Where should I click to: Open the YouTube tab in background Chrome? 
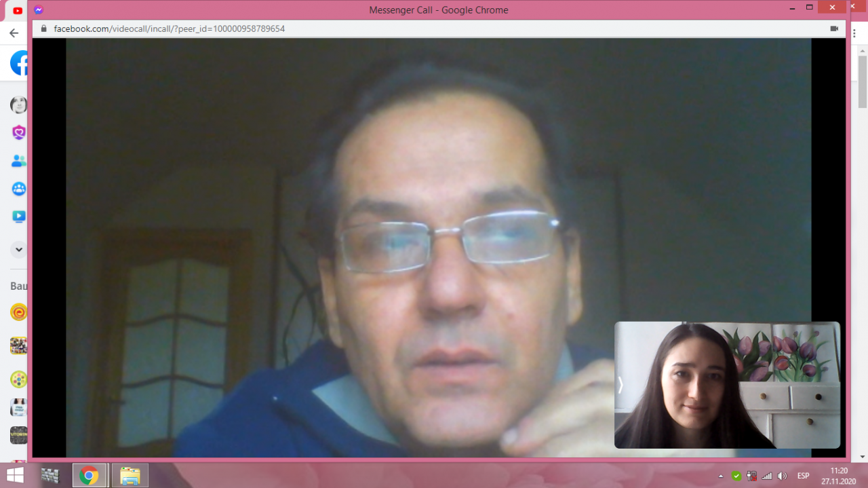click(18, 10)
